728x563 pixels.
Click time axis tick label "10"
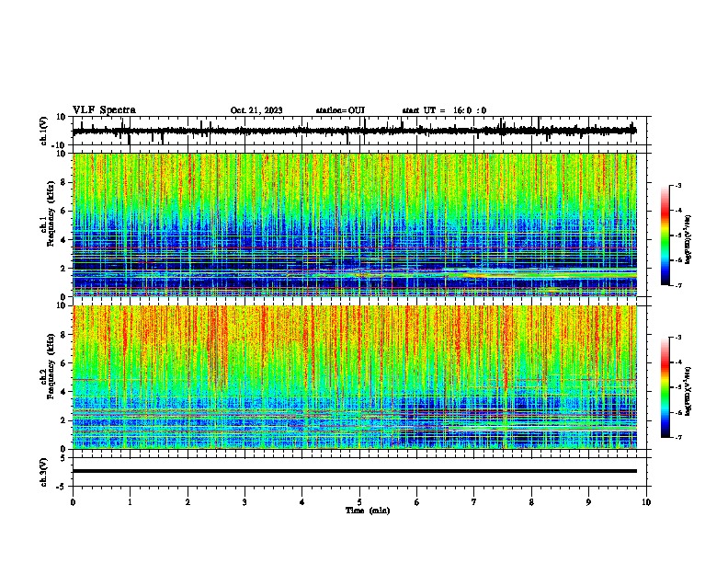[x=646, y=502]
